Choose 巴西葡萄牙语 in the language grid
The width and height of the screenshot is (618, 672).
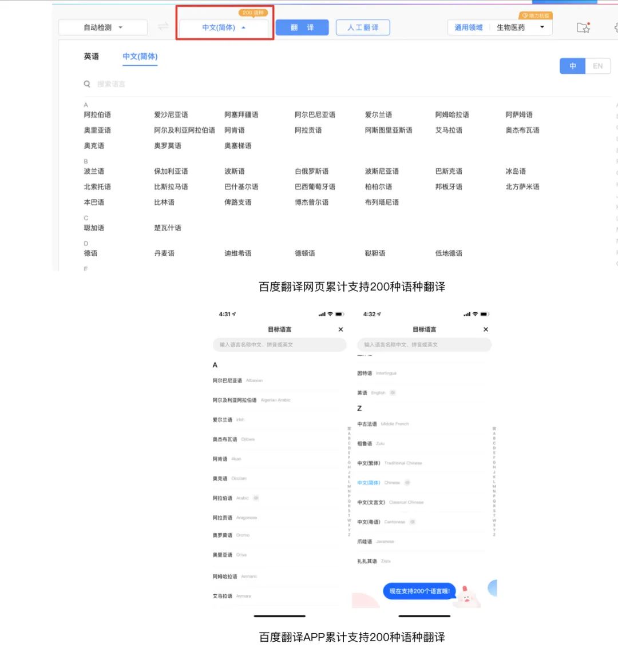pos(315,186)
